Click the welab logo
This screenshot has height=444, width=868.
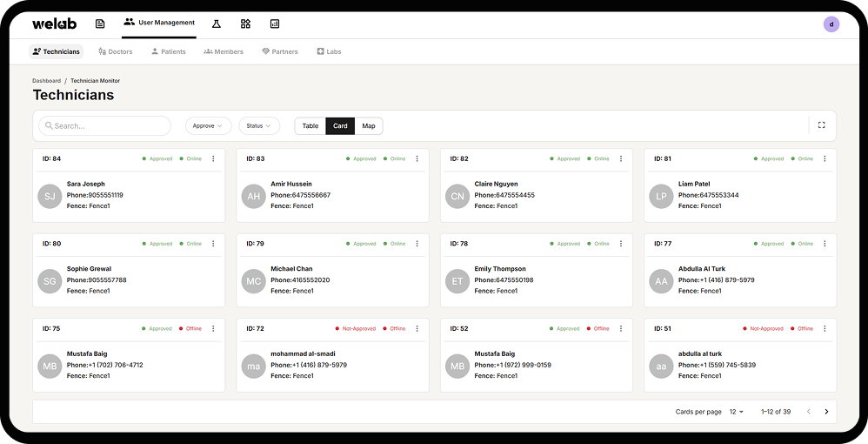coord(54,24)
